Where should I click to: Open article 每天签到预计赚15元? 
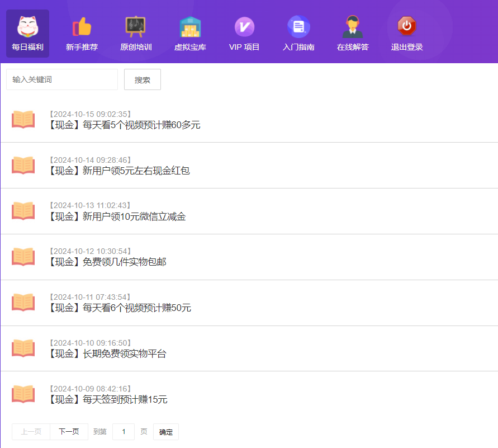click(x=108, y=399)
